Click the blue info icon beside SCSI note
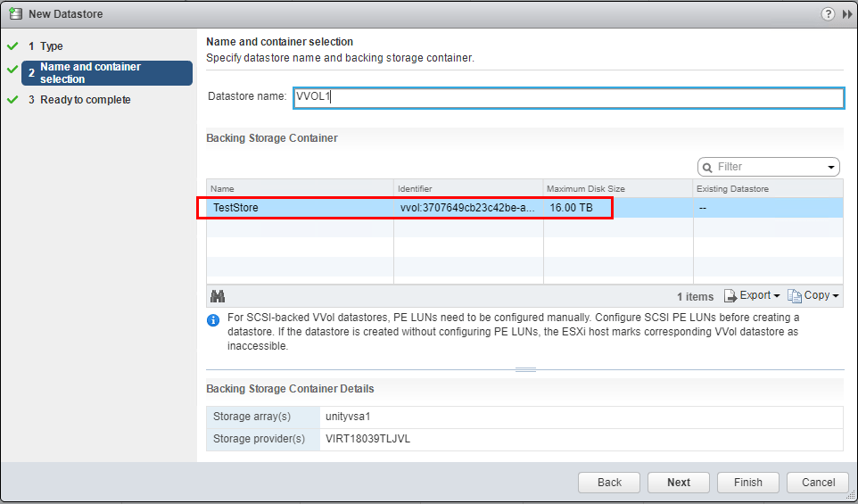 click(x=213, y=320)
